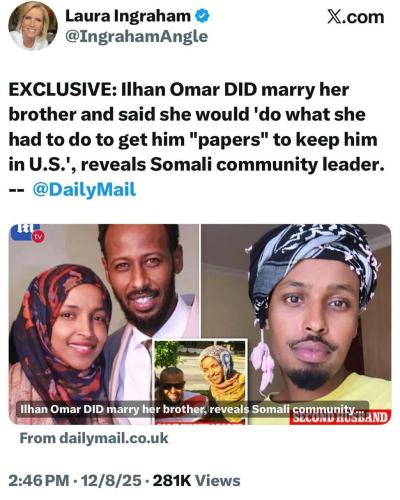Click the X.com logo watermark
Viewport: 400px width, 500px height.
356,17
